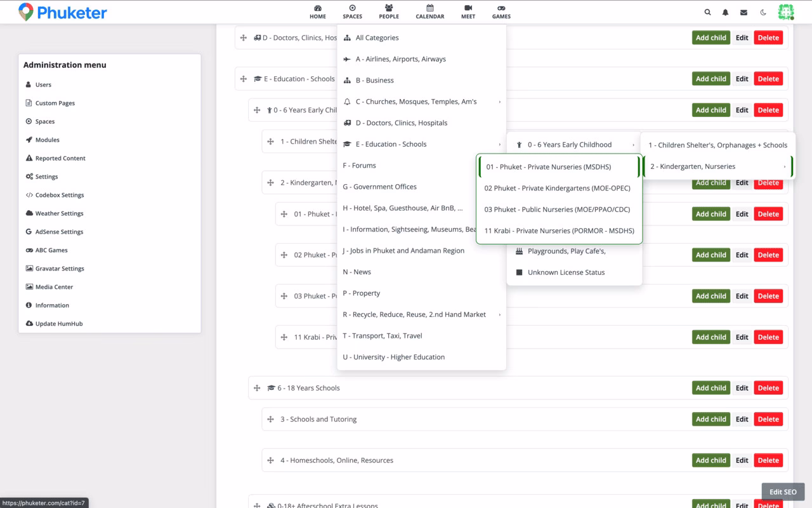Image resolution: width=812 pixels, height=508 pixels.
Task: Open PEOPLE in top navigation
Action: click(x=389, y=12)
